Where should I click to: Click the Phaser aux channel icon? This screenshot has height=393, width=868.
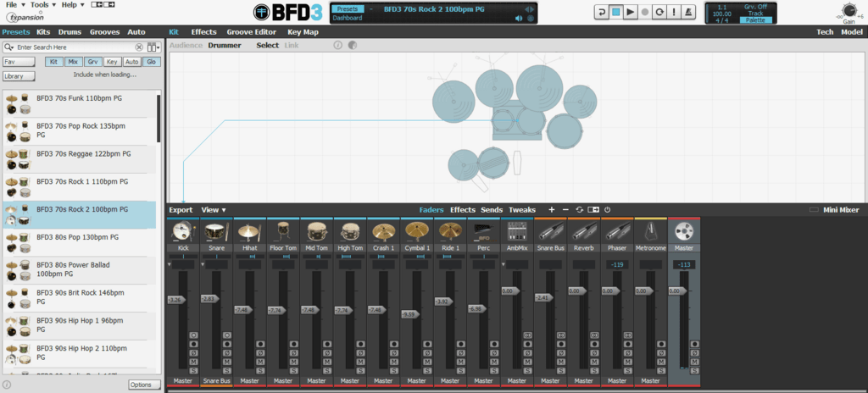(x=617, y=231)
